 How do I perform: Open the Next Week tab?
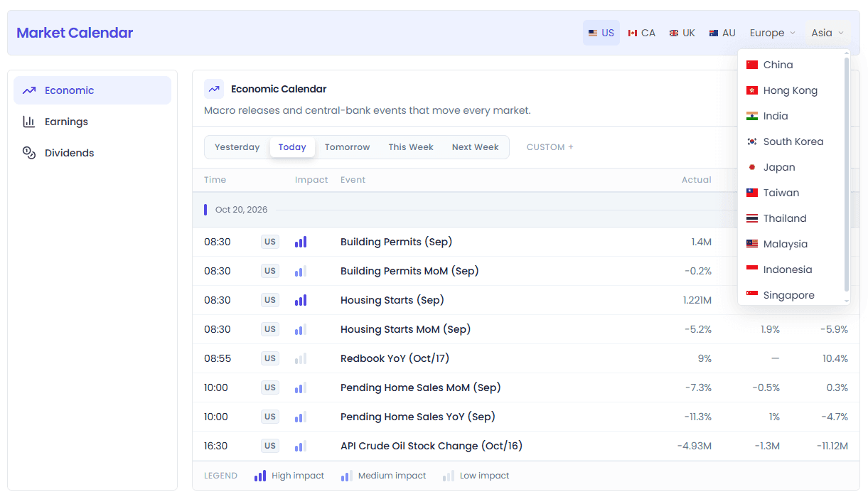pyautogui.click(x=476, y=147)
